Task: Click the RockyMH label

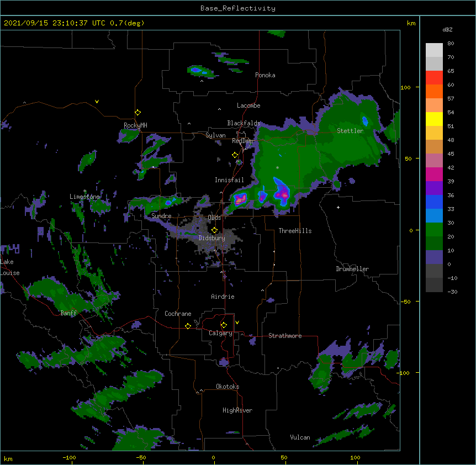Action: point(135,125)
